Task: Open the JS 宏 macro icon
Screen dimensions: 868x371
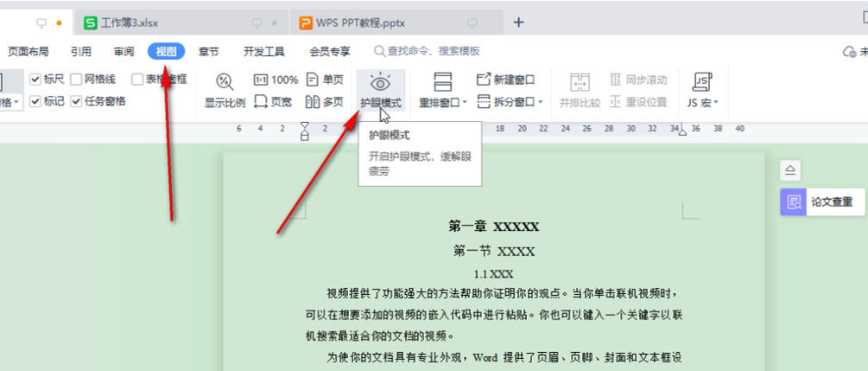Action: (702, 82)
